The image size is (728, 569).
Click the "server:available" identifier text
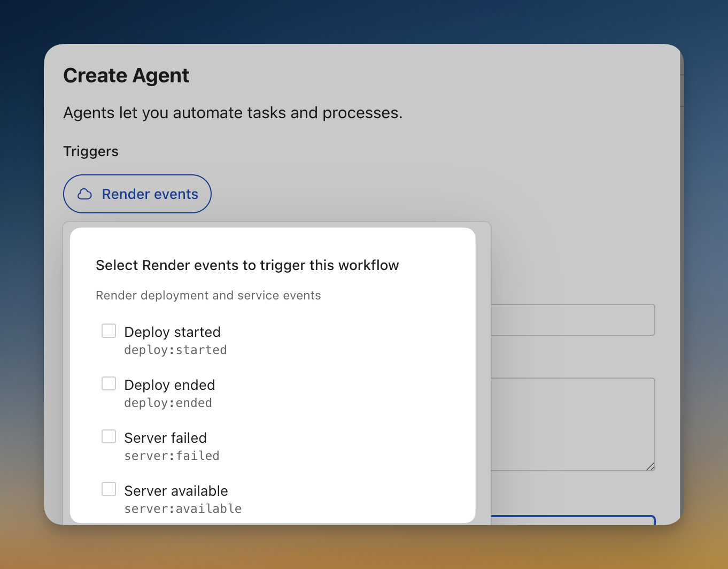coord(183,509)
